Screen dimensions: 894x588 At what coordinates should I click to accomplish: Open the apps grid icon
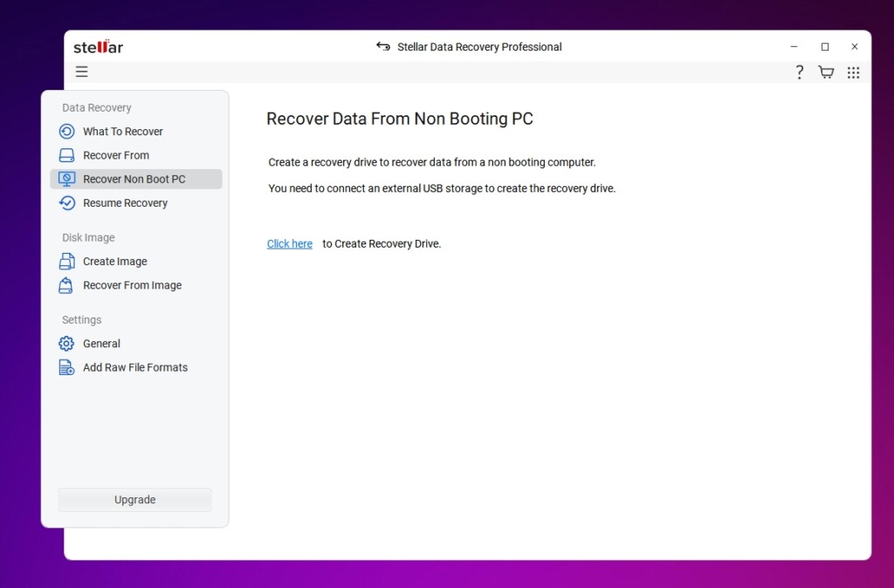coord(853,72)
